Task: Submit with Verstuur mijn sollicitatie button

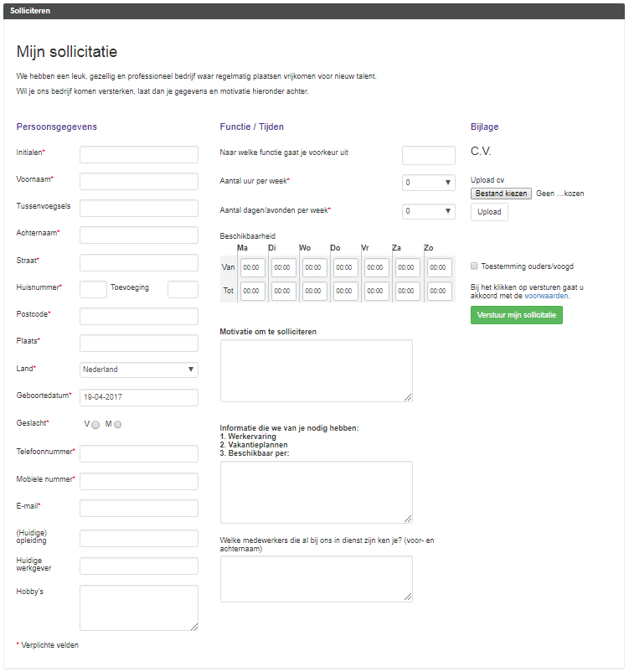Action: pos(516,315)
